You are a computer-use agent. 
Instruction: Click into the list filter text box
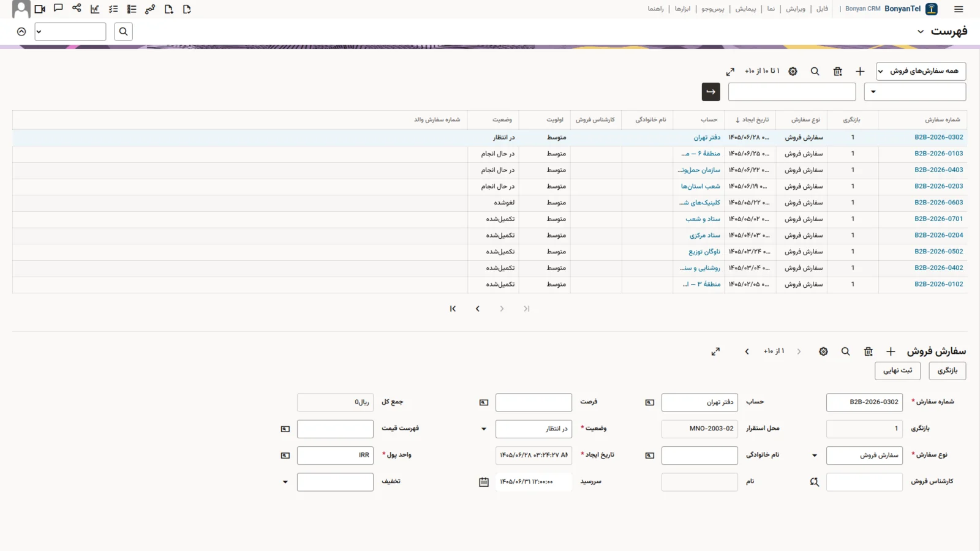(792, 92)
